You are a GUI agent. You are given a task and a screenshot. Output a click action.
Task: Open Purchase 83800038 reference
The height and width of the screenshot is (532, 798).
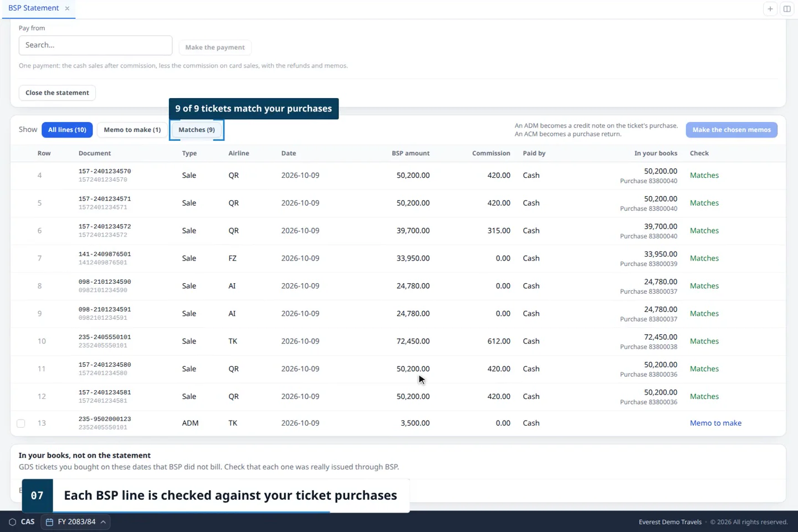coord(648,347)
